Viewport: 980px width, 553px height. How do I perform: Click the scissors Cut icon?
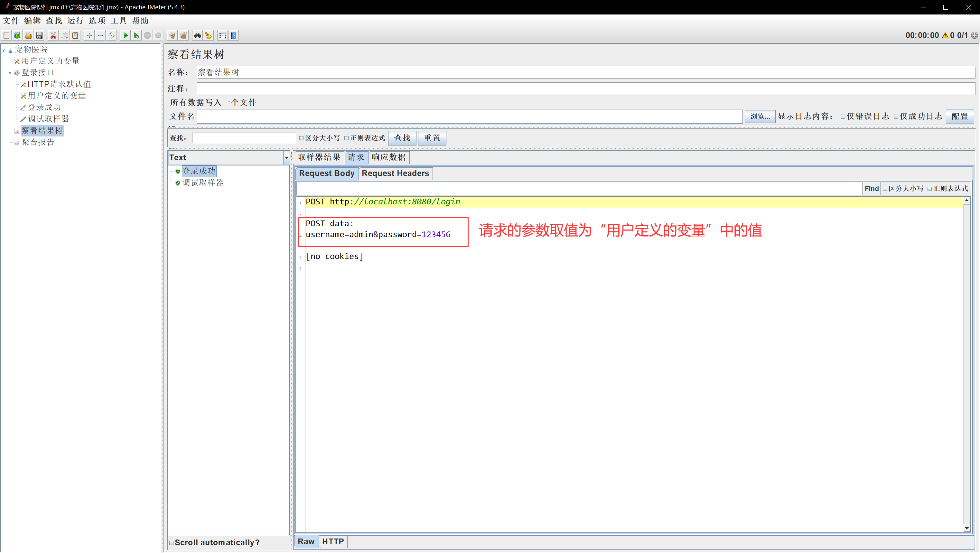(x=53, y=35)
